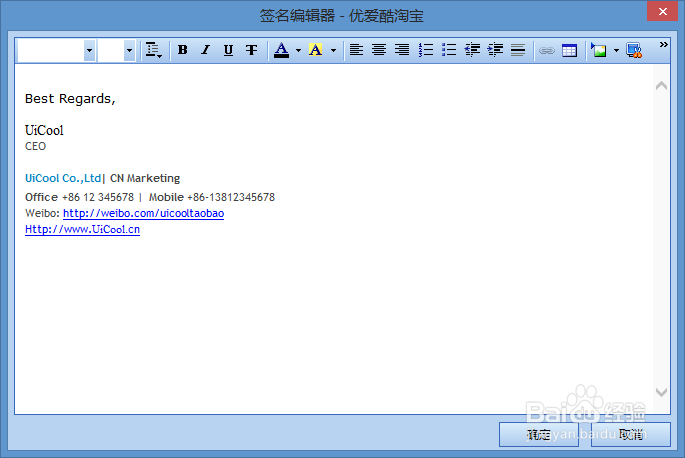Click the 确定 button
Viewport: 685px width, 458px height.
click(539, 434)
